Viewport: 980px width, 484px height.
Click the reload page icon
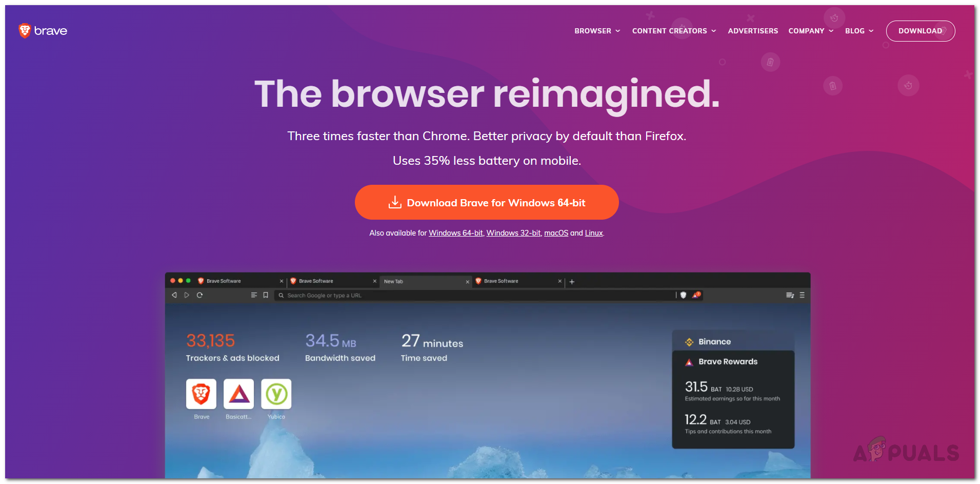[199, 295]
